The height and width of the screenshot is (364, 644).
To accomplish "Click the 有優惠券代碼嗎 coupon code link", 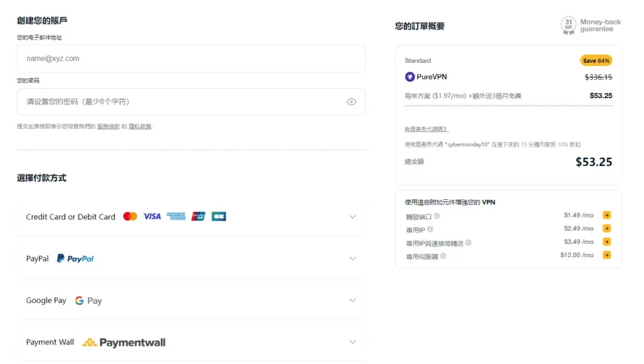I will (x=426, y=130).
